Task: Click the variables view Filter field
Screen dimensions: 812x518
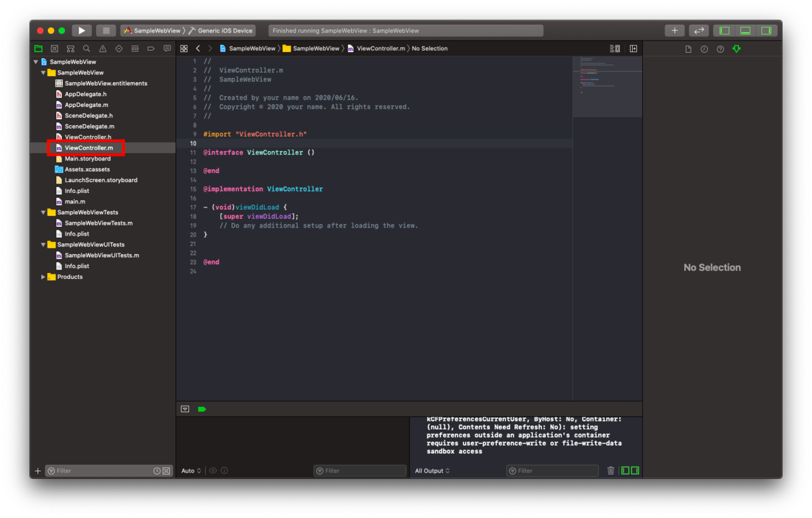Action: click(360, 471)
